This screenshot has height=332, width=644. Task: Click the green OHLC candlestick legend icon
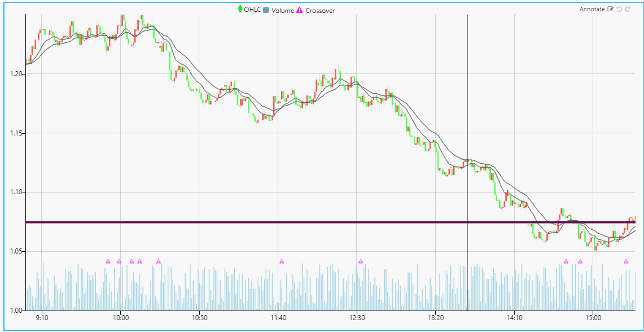coord(240,10)
